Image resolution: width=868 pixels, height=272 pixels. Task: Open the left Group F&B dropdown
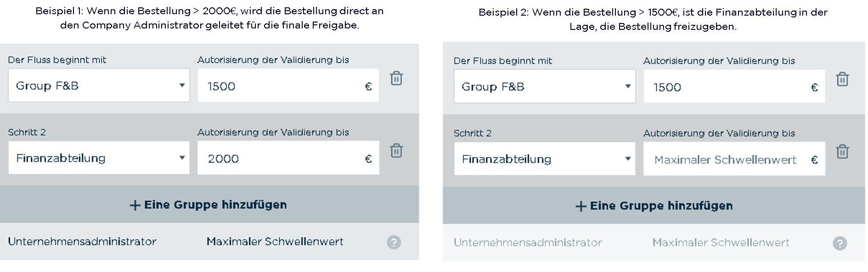point(99,85)
